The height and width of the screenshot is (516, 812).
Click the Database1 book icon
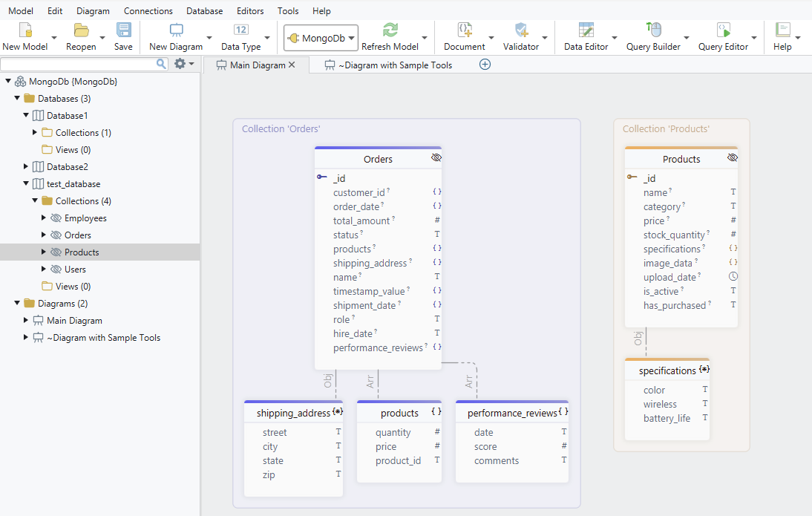point(38,116)
